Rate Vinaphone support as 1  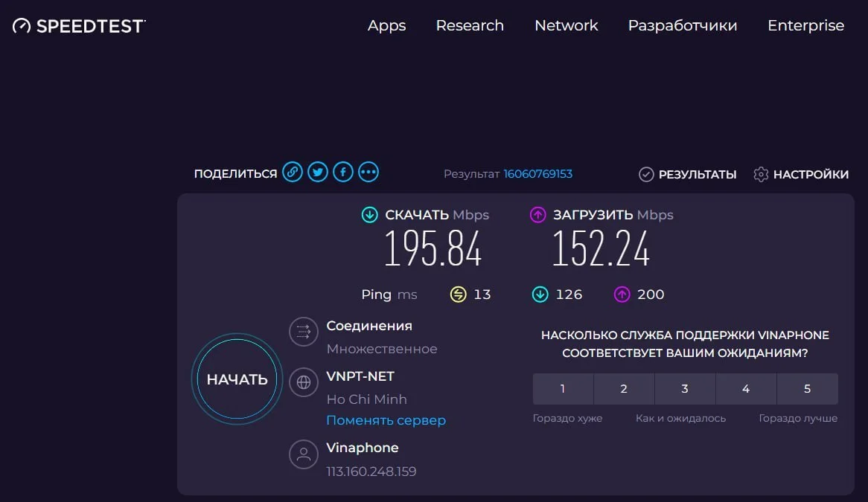click(x=563, y=389)
